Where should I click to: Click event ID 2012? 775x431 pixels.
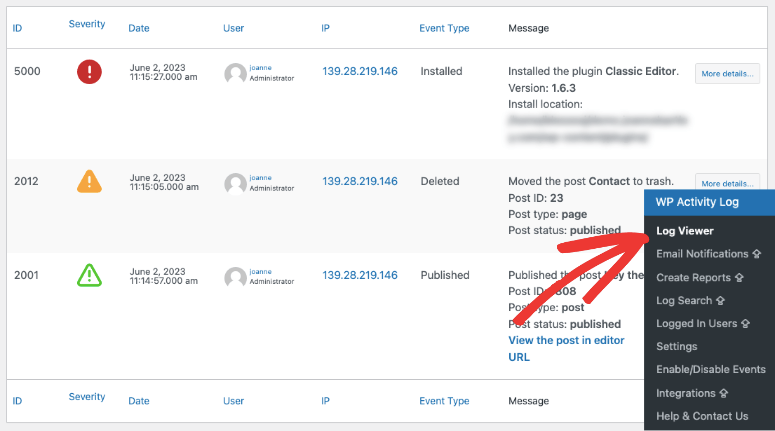[x=26, y=181]
